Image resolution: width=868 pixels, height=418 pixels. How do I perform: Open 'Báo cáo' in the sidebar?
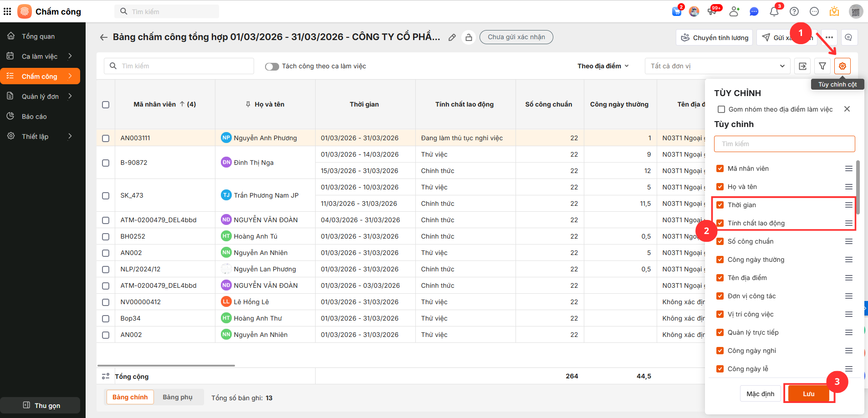(x=34, y=117)
